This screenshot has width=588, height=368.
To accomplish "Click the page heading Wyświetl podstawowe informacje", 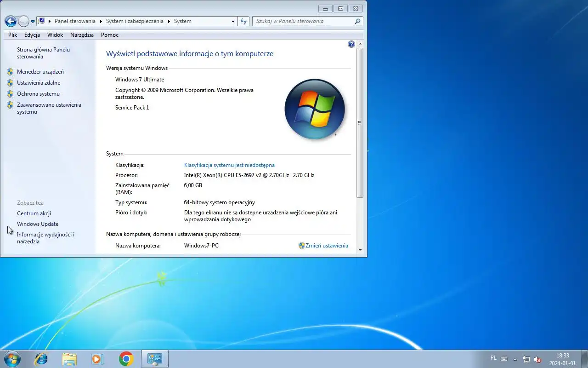I will 190,54.
